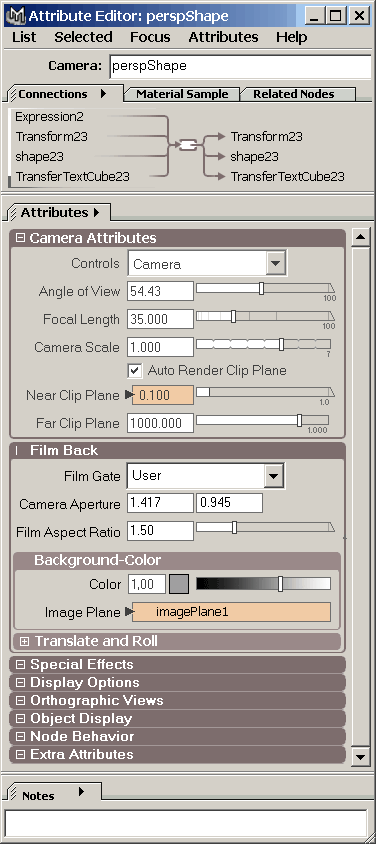
Task: Click the Angle of View slider
Action: pos(266,289)
